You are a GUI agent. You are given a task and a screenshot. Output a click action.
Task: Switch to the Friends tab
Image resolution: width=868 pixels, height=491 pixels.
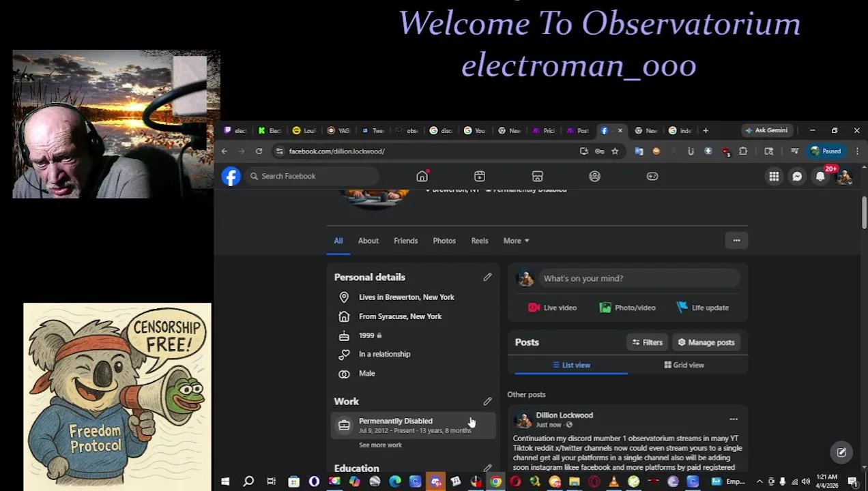[x=405, y=241]
